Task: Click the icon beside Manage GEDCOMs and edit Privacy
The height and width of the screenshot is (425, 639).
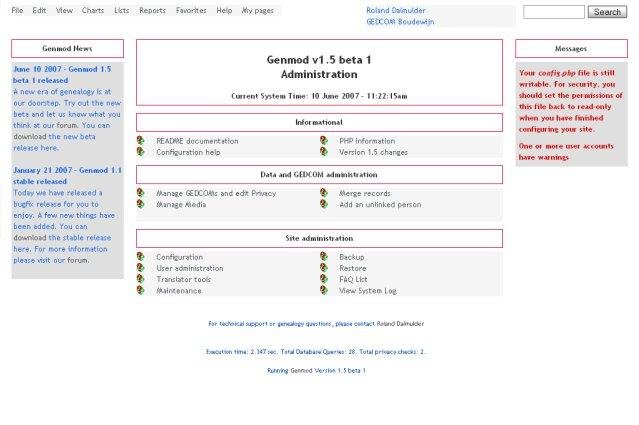Action: 141,193
